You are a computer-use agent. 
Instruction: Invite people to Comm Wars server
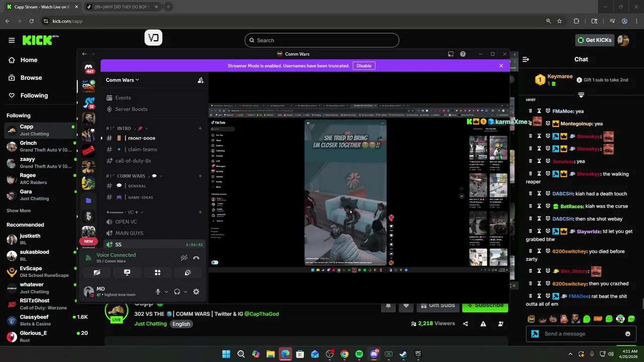(200, 80)
